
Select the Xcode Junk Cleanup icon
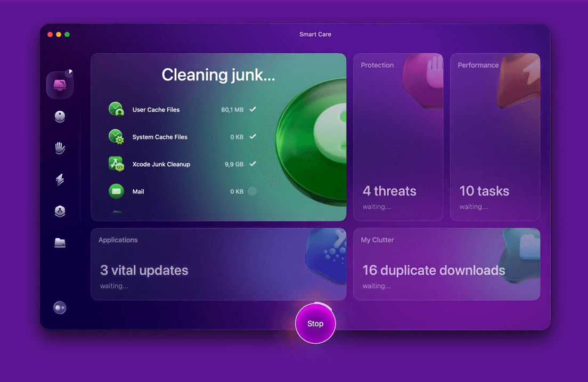click(116, 164)
